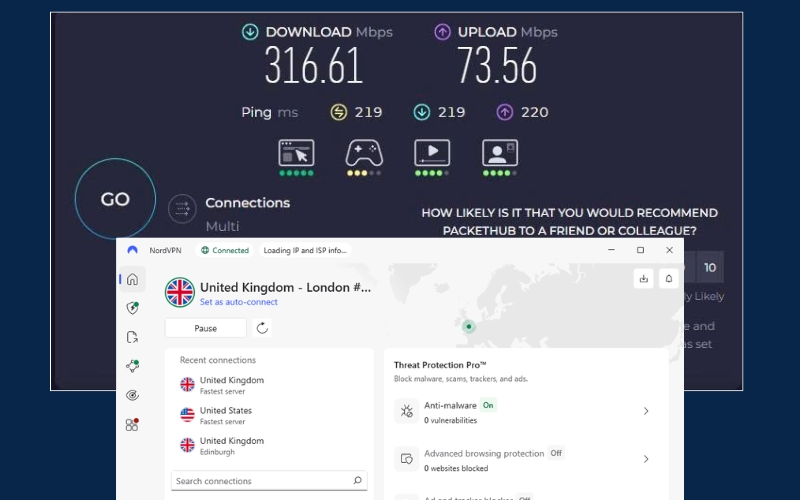The height and width of the screenshot is (500, 800).
Task: Click the reconnect refresh icon
Action: coord(262,328)
